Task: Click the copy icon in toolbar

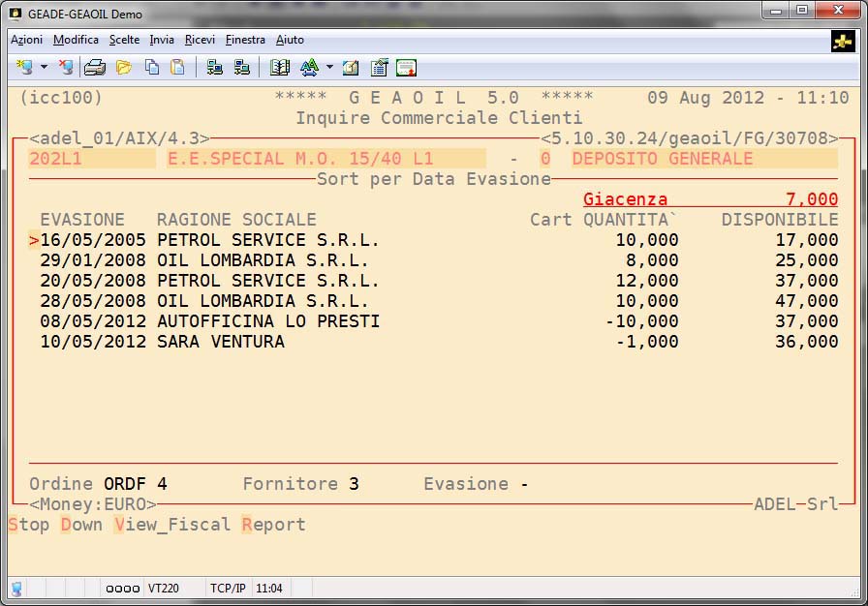Action: pyautogui.click(x=151, y=68)
